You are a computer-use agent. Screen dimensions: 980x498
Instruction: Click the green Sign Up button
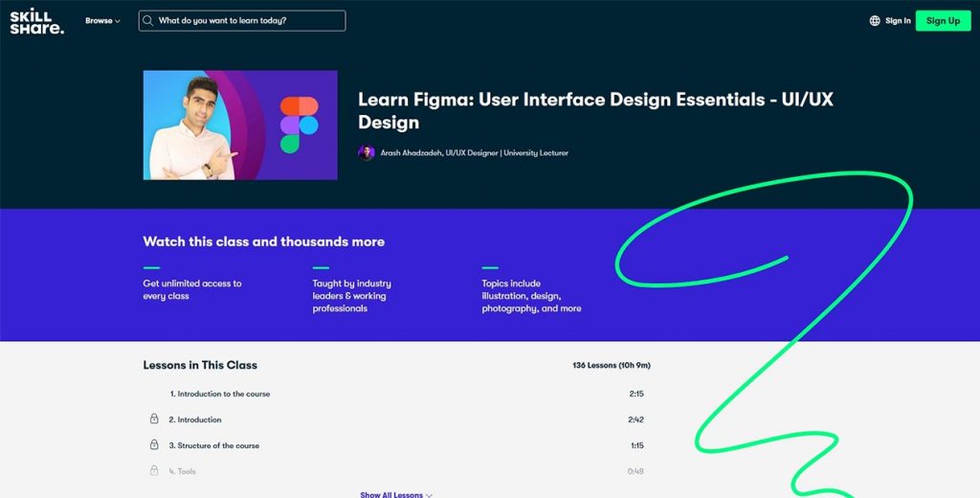coord(943,21)
